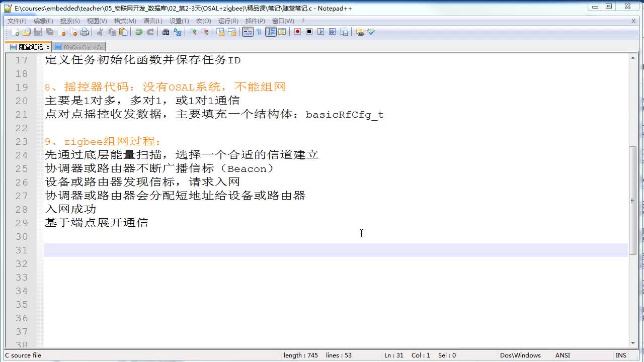The width and height of the screenshot is (644, 362).
Task: Close document with menu bar X
Action: 633,21
